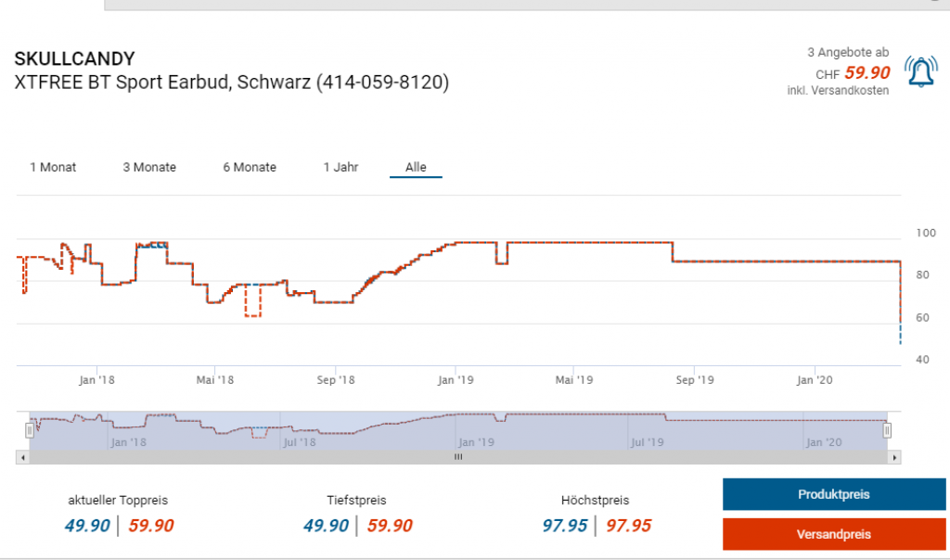Click the SKULLCANDY brand name
Image resolution: width=950 pixels, height=560 pixels.
(74, 59)
